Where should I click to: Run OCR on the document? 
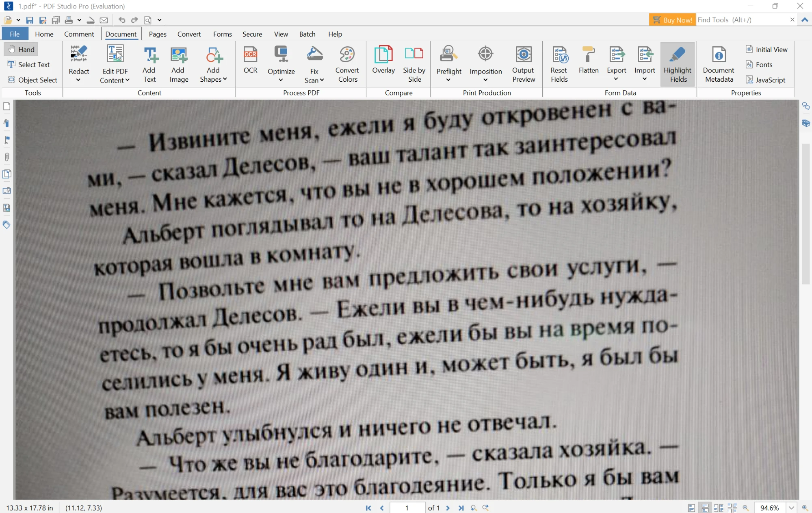(251, 59)
